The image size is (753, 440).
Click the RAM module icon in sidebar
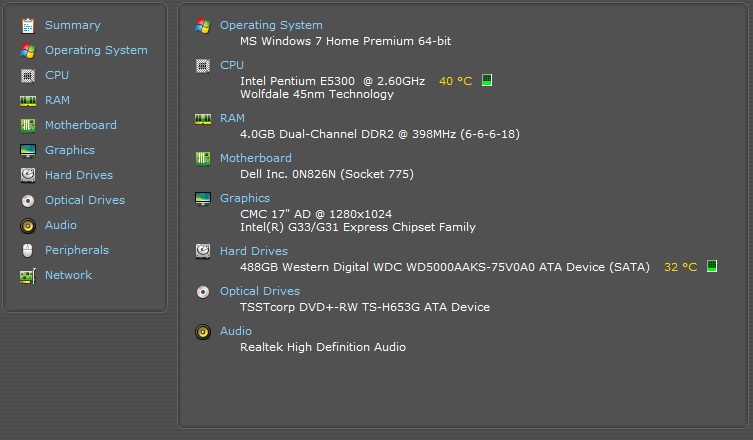pyautogui.click(x=27, y=100)
